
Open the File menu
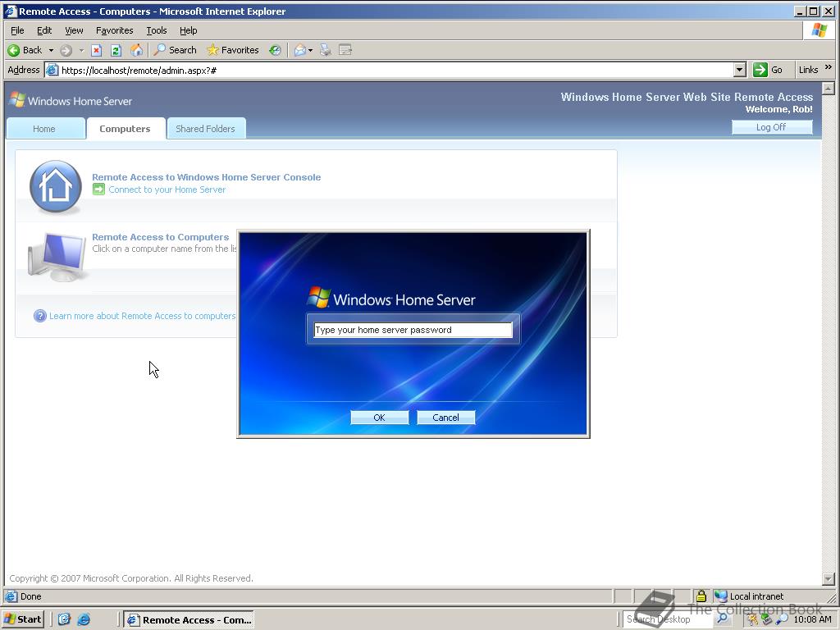point(17,30)
